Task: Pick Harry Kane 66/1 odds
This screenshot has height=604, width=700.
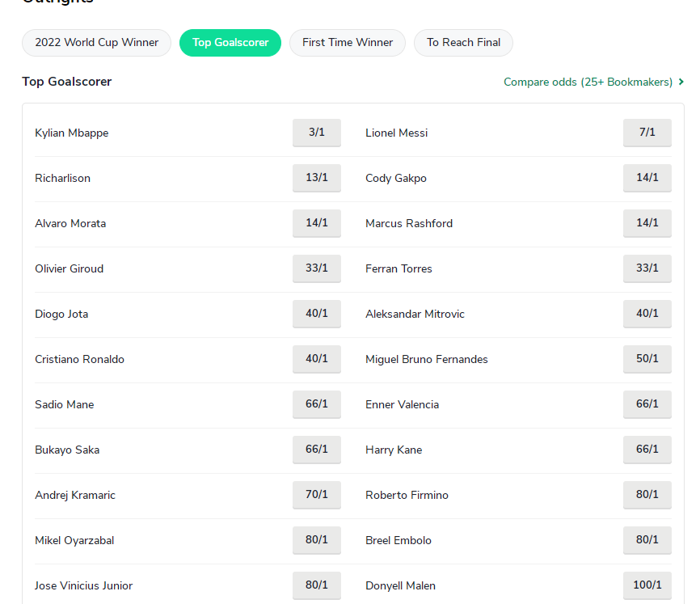Action: (647, 450)
